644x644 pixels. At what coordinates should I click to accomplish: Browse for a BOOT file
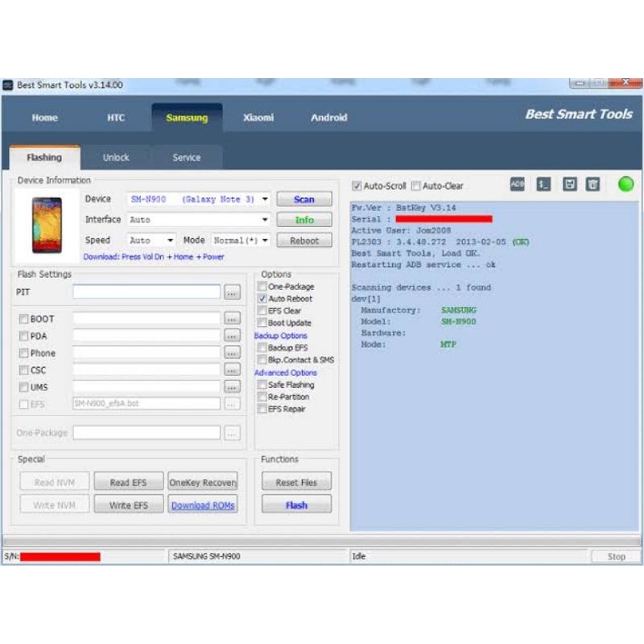point(232,318)
